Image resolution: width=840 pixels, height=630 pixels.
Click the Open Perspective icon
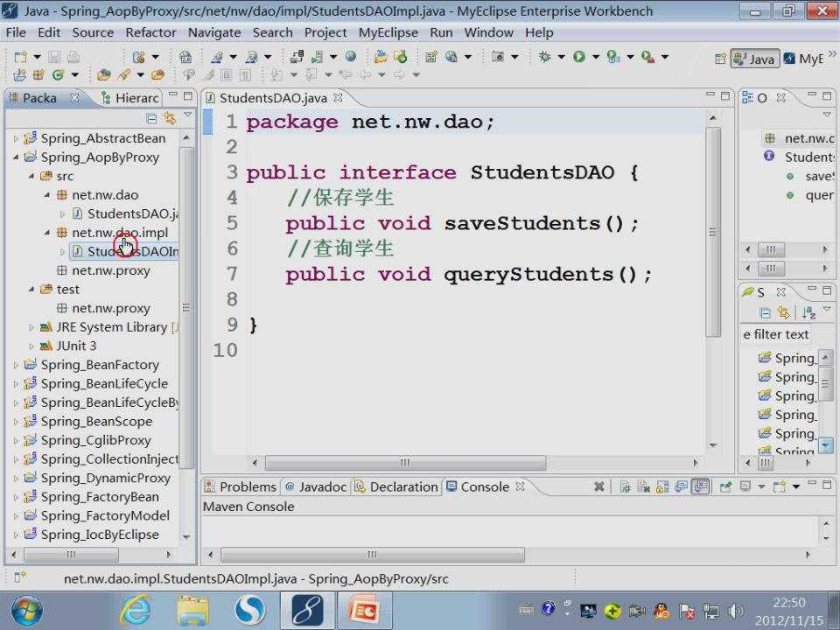[x=720, y=59]
